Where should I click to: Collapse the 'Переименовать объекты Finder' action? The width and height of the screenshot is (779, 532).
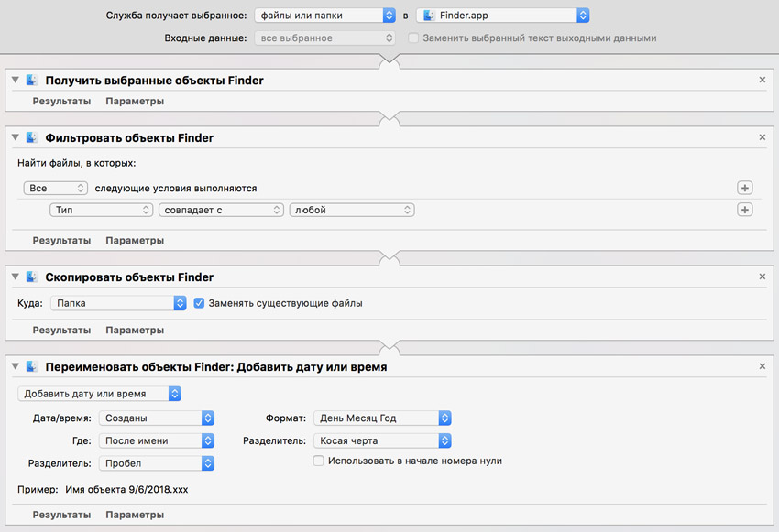pos(16,367)
